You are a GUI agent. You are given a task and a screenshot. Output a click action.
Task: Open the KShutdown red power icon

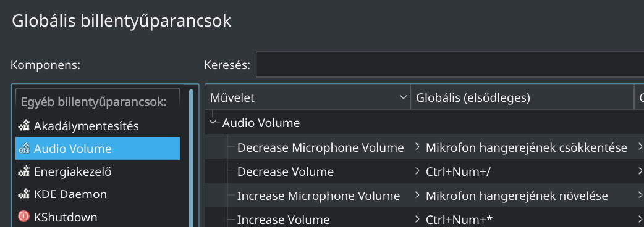pyautogui.click(x=23, y=217)
